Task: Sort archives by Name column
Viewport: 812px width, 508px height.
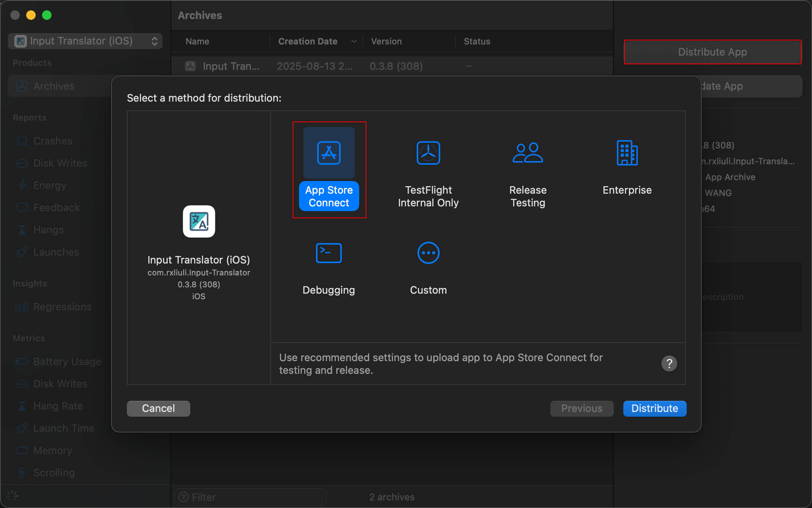Action: tap(197, 41)
